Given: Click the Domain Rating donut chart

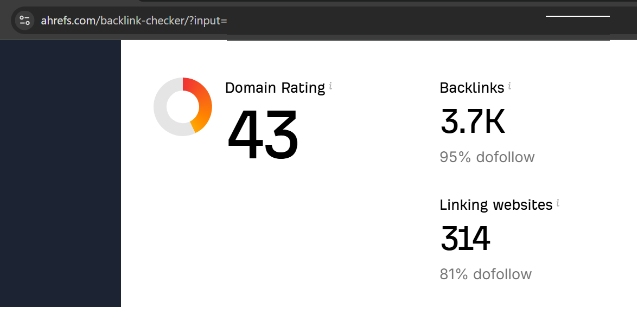Looking at the screenshot, I should point(183,107).
